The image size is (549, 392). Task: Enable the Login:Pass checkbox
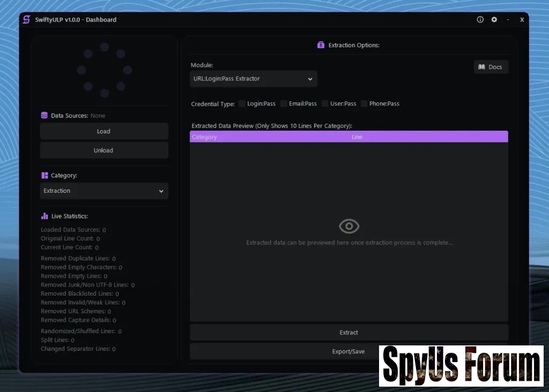pyautogui.click(x=242, y=104)
